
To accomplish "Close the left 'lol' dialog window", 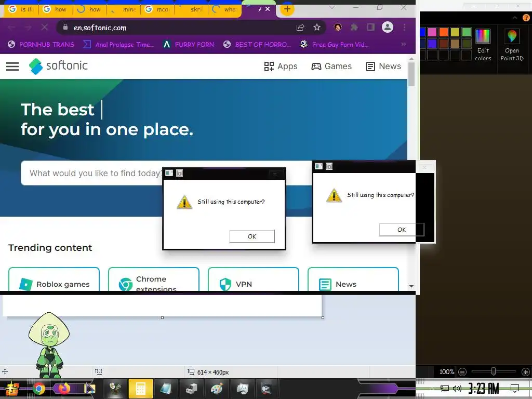I will tap(275, 174).
